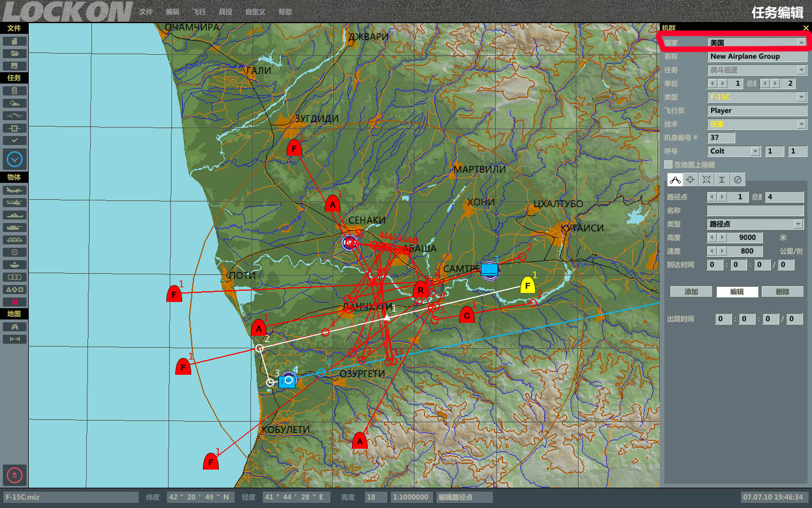Click the open mission folder icon
Screen dimensions: 812x508
(15, 54)
